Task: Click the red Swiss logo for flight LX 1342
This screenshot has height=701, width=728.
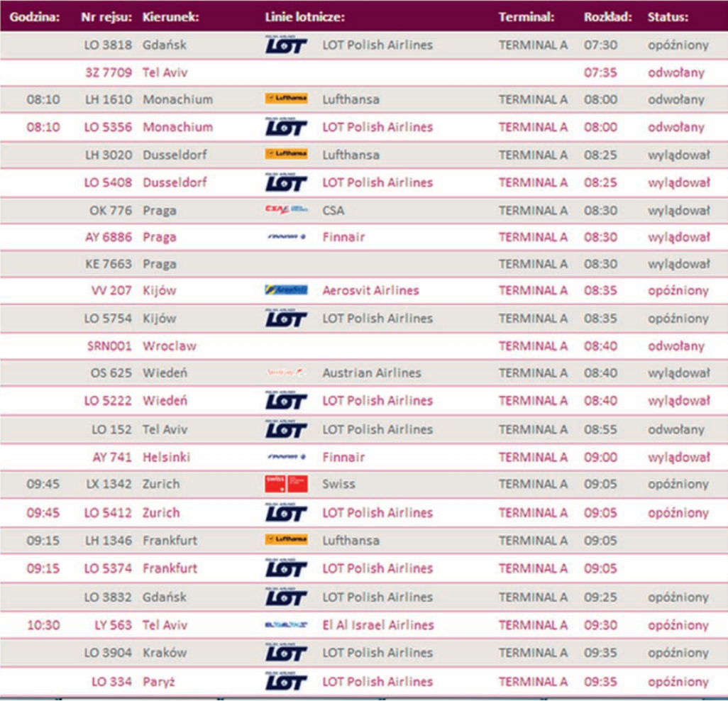Action: (x=286, y=484)
